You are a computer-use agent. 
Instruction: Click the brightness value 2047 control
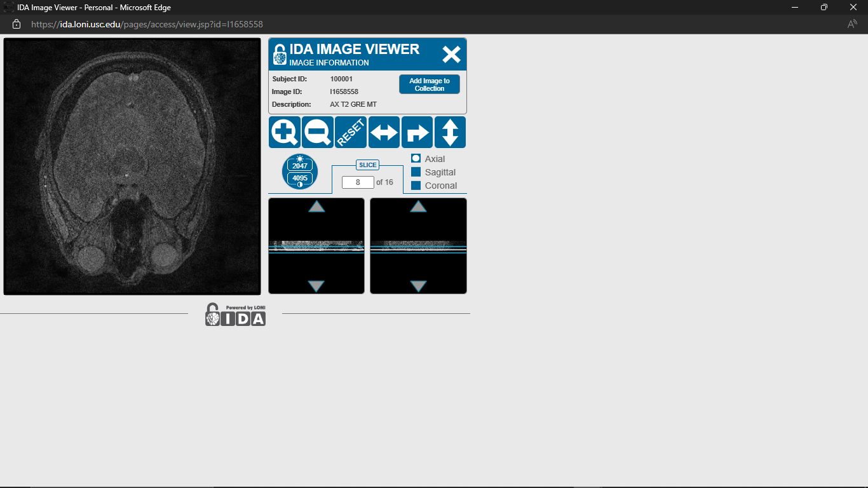[299, 166]
